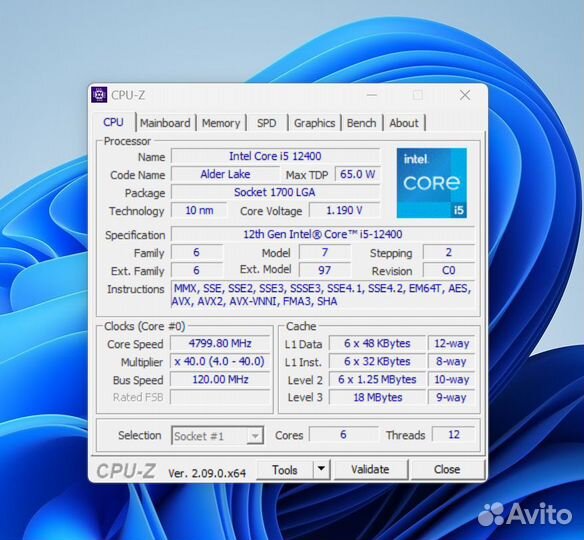
Task: Click the Core Voltage value '1.190 V'
Action: click(345, 210)
